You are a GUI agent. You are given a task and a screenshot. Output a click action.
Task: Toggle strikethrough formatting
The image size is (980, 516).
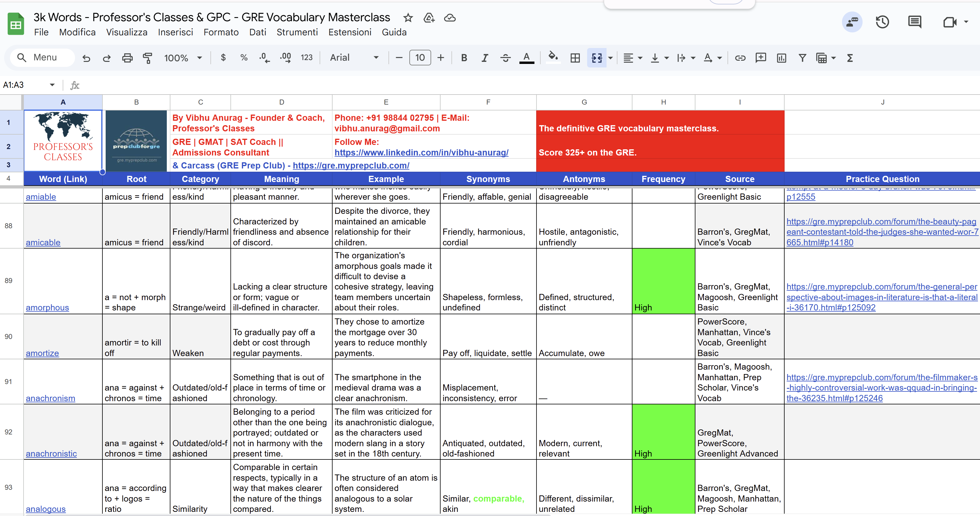(x=505, y=58)
